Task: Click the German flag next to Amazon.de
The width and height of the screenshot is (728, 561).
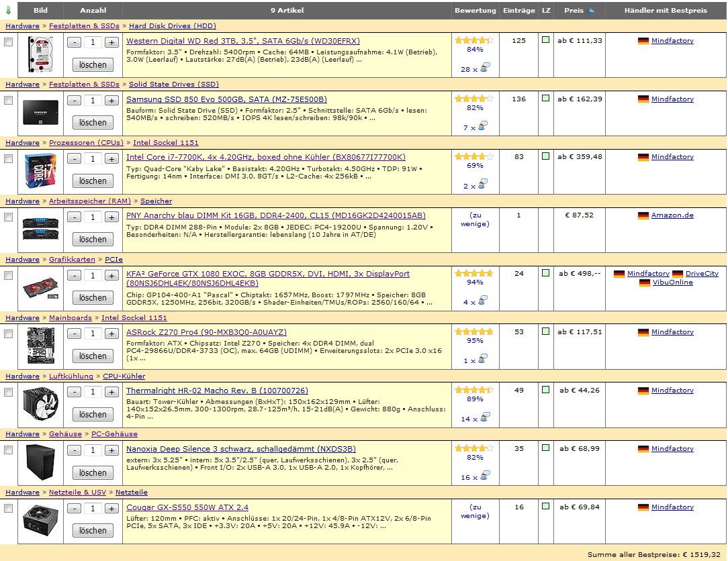Action: 643,215
